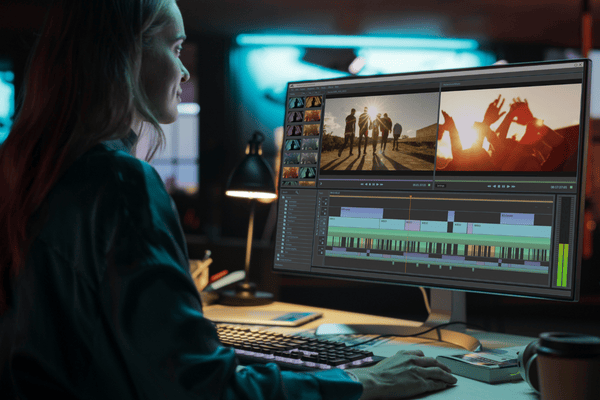The image size is (600, 400).
Task: Pick the second-row orange-red thumbnail in media bin
Action: pos(312,116)
